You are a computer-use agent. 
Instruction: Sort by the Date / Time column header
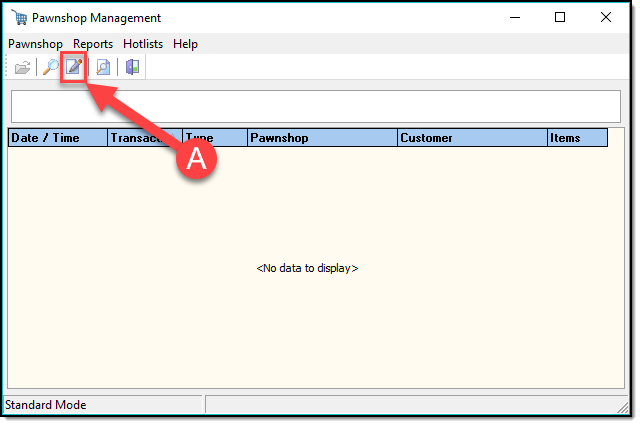[58, 138]
